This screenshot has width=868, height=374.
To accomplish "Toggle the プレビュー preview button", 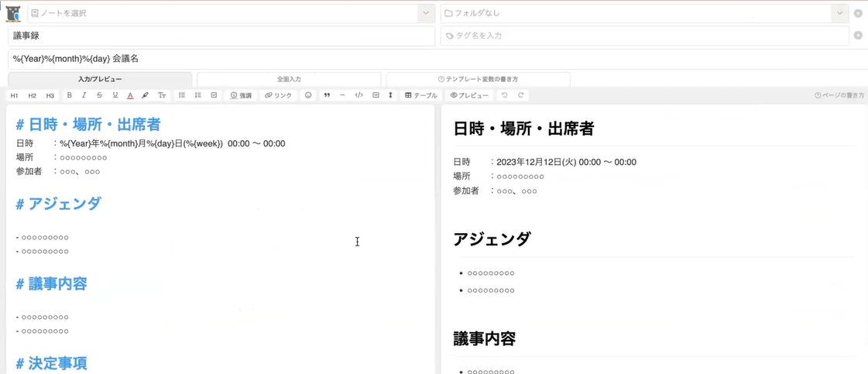I will tap(469, 95).
